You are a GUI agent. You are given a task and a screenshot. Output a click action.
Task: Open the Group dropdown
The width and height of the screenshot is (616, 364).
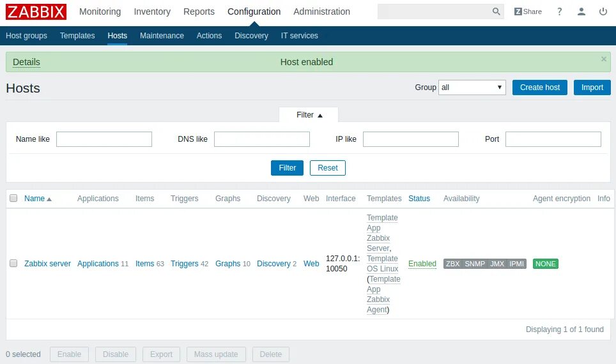click(472, 87)
